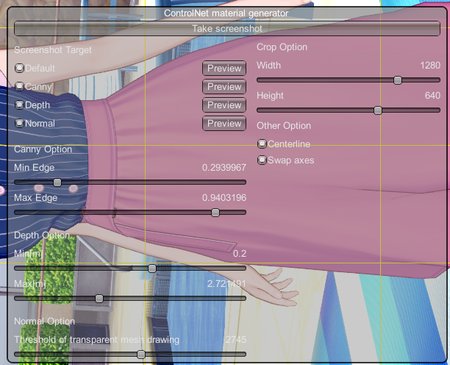The image size is (450, 365).
Task: Click the ControlNet material generator title
Action: 226,13
